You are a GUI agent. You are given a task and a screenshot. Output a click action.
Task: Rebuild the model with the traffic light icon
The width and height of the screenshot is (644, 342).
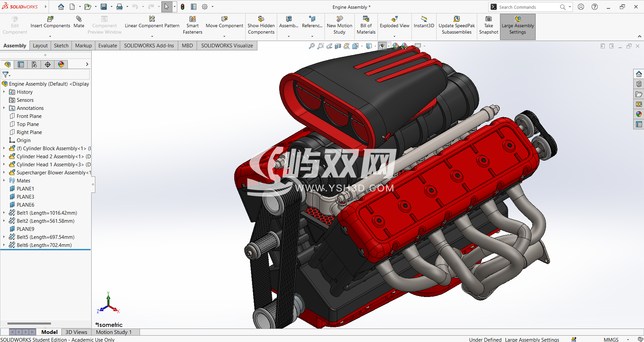183,7
